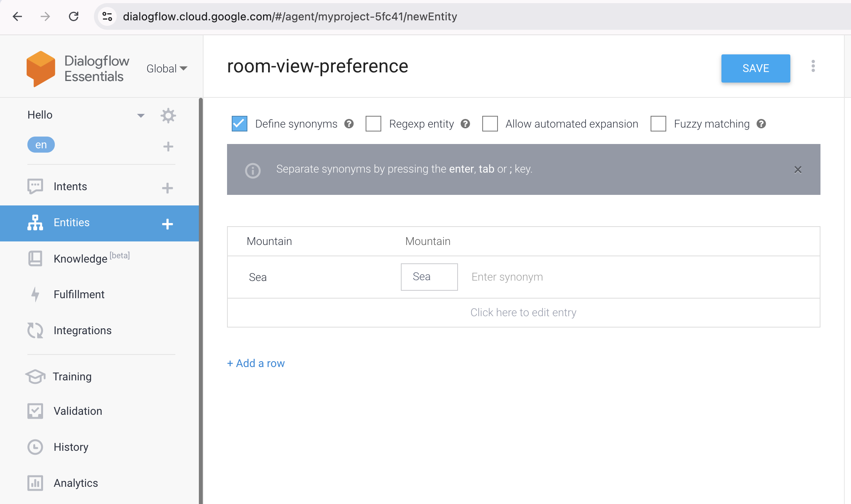Open the three-dot overflow menu
The width and height of the screenshot is (851, 504).
point(813,67)
